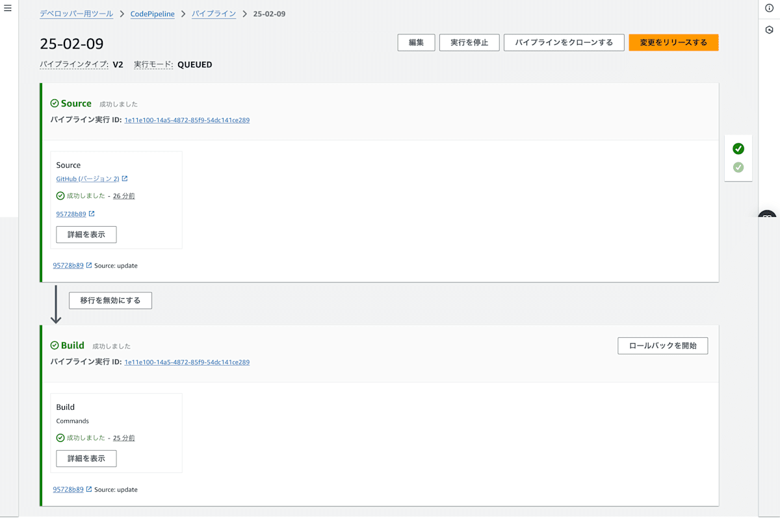This screenshot has width=780, height=532.
Task: Click external link icon by Source stage footer commit
Action: 89,265
